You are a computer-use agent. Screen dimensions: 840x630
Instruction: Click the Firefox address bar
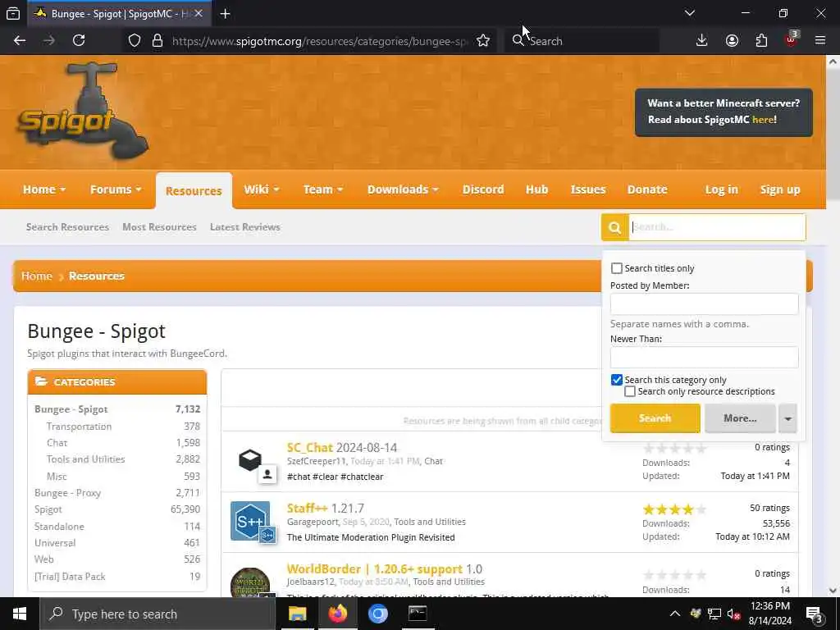click(x=319, y=41)
